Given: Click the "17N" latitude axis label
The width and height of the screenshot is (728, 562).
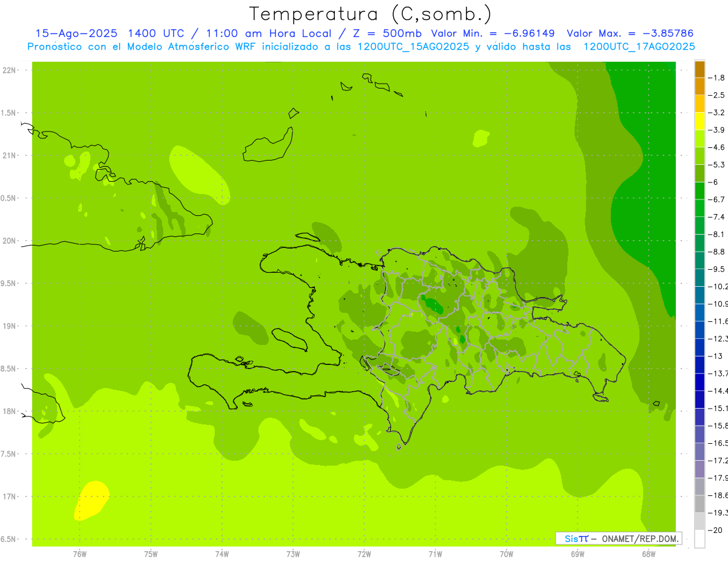Looking at the screenshot, I should pyautogui.click(x=10, y=497).
